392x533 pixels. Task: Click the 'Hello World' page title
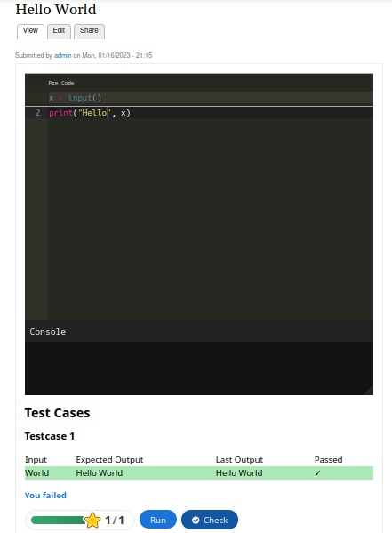pos(56,10)
